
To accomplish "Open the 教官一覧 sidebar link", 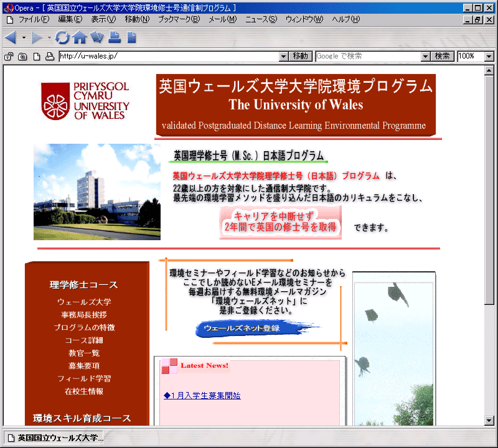I will (84, 353).
